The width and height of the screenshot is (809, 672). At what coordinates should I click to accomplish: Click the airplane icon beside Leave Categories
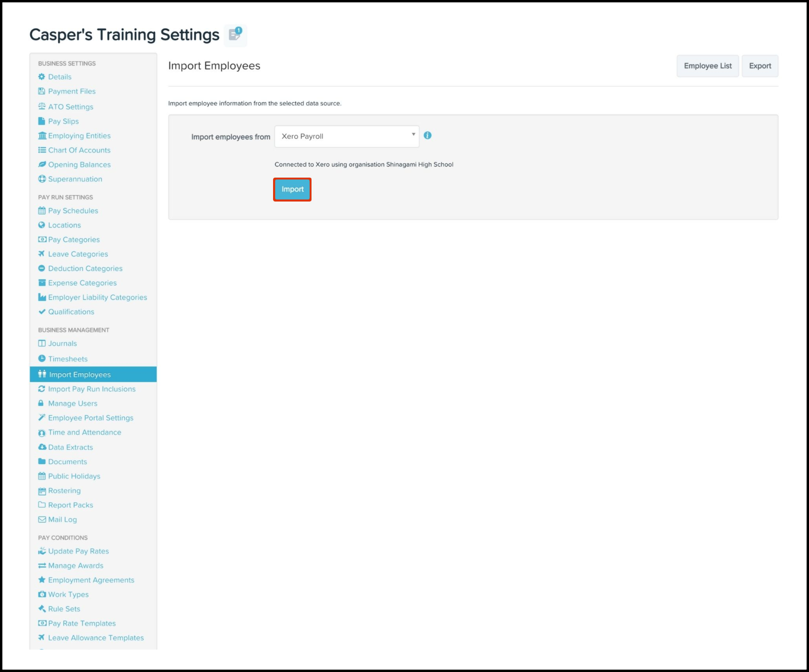click(x=42, y=254)
